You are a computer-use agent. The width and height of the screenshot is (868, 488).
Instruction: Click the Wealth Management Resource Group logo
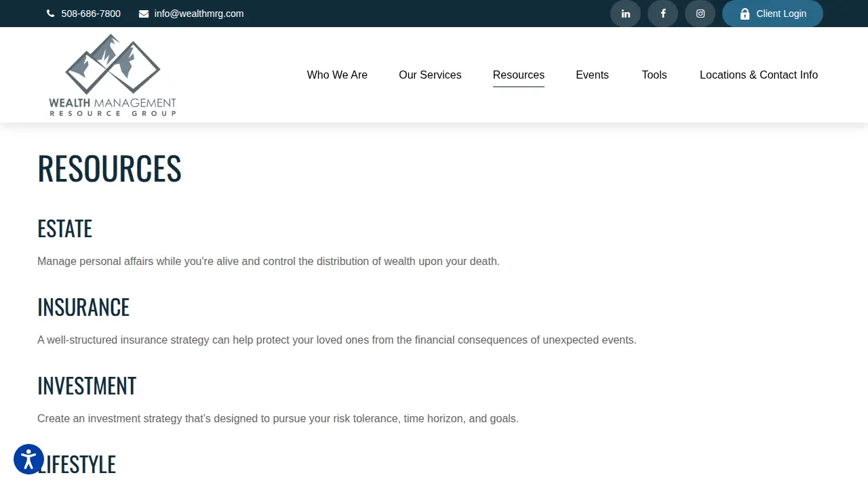pyautogui.click(x=113, y=75)
